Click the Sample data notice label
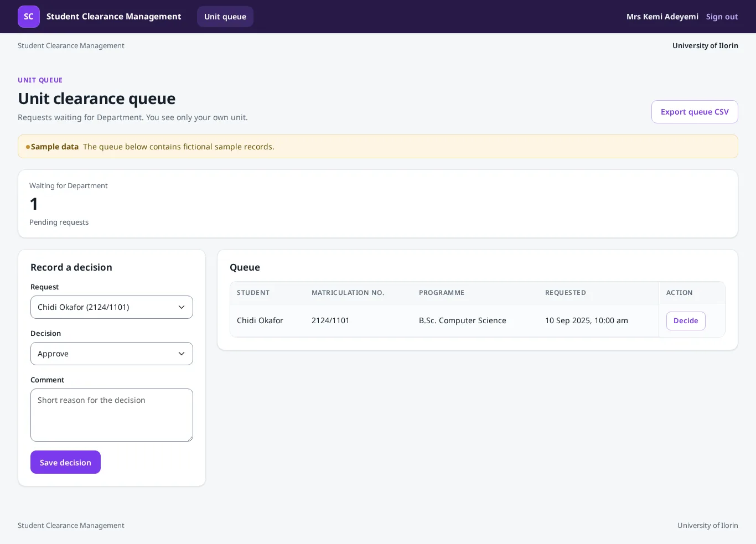This screenshot has width=756, height=544. coord(55,147)
